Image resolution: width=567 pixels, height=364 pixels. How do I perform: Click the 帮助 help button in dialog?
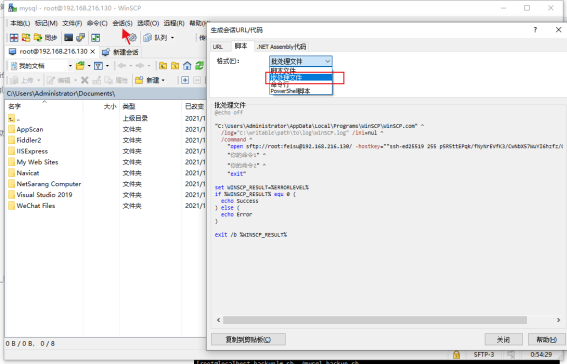(546, 339)
